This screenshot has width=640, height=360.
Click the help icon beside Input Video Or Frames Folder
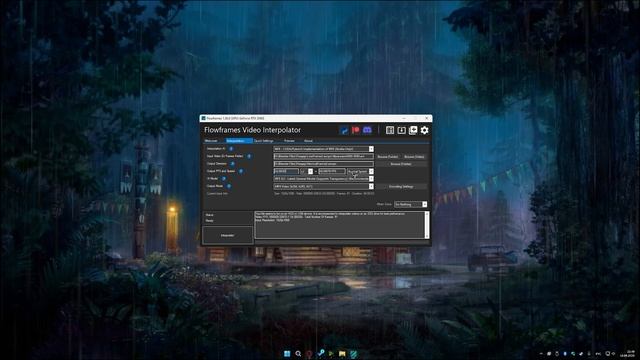pyautogui.click(x=249, y=156)
